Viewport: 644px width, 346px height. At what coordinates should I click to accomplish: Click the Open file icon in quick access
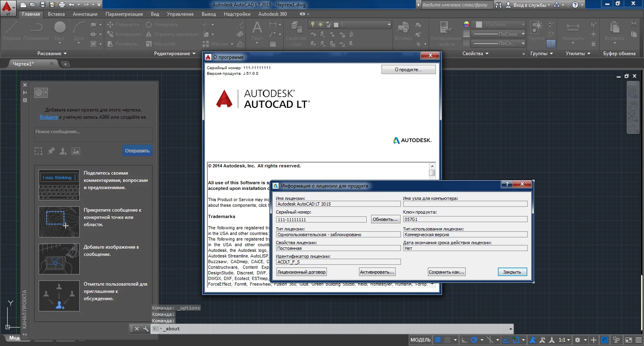point(33,5)
